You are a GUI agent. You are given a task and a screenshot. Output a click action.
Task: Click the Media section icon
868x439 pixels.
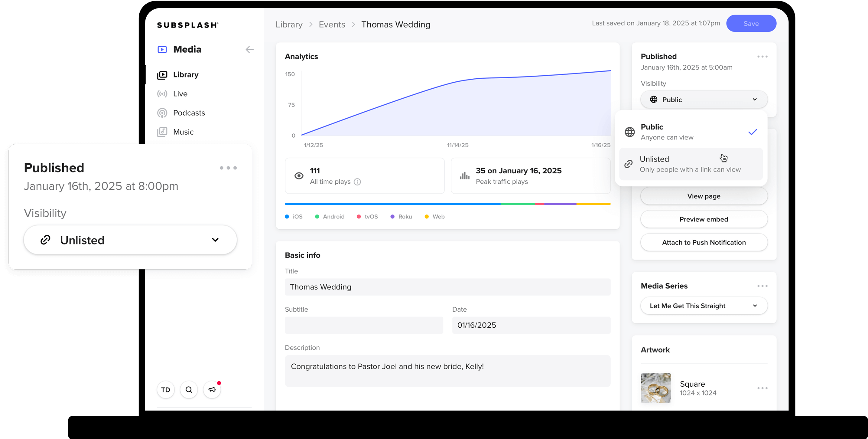(162, 50)
